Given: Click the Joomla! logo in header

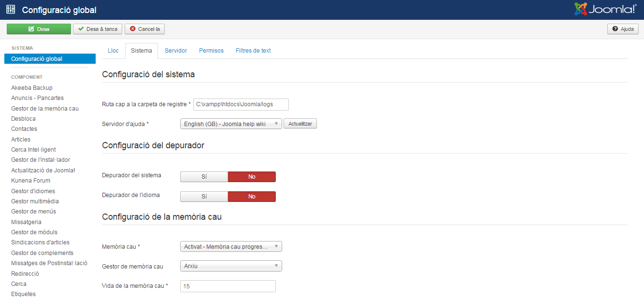Looking at the screenshot, I should coord(605,9).
